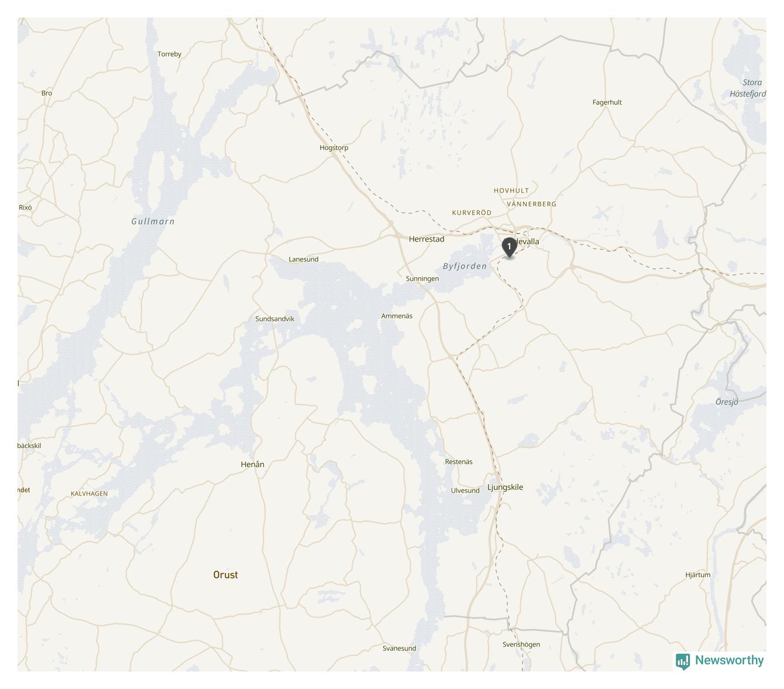Select the Kurveröd district label

click(472, 213)
